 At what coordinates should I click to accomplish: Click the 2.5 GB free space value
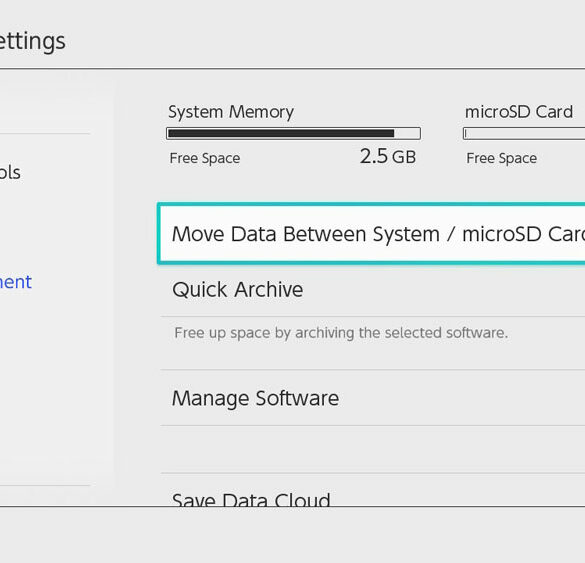coord(388,156)
